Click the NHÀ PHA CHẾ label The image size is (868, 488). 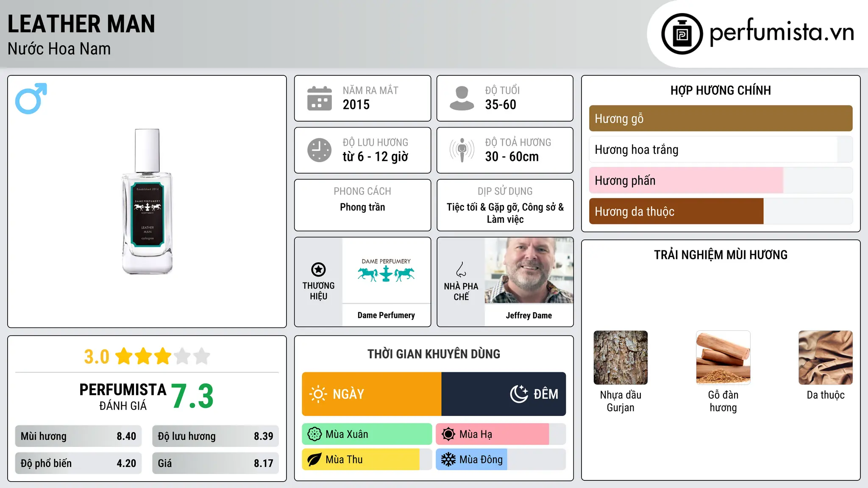(461, 291)
